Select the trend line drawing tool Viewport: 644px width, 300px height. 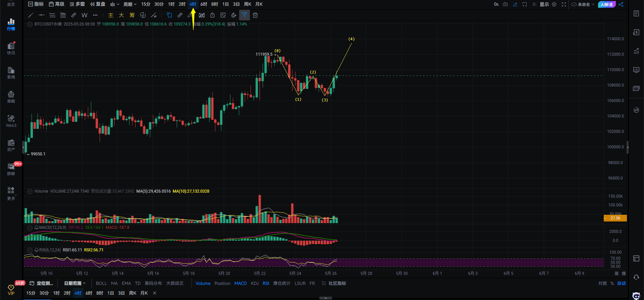(x=31, y=15)
